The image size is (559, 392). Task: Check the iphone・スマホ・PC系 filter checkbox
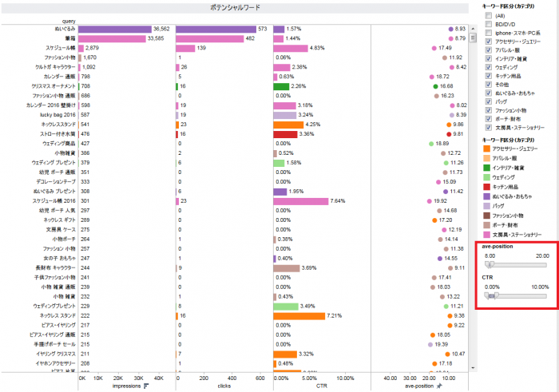[x=489, y=33]
